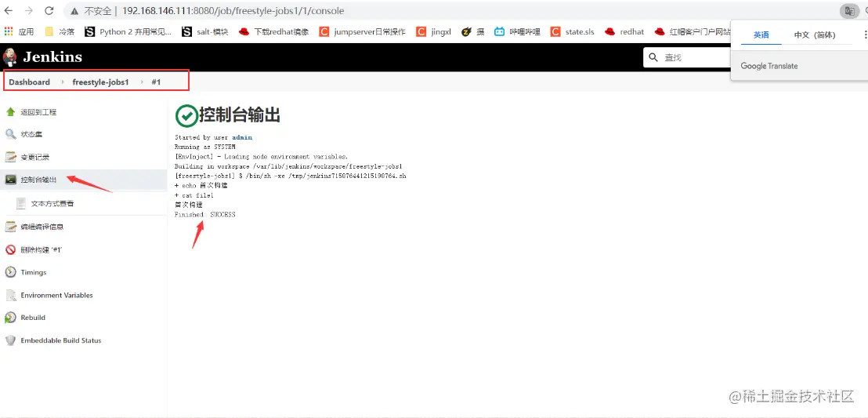The image size is (868, 418).
Task: Open the 冷落 bookmark folder
Action: pos(60,31)
